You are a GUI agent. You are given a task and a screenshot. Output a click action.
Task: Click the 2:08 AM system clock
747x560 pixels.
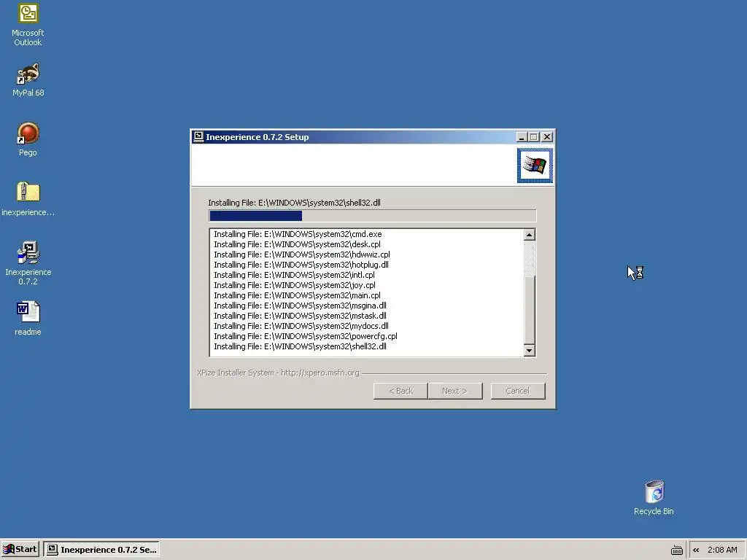[722, 550]
